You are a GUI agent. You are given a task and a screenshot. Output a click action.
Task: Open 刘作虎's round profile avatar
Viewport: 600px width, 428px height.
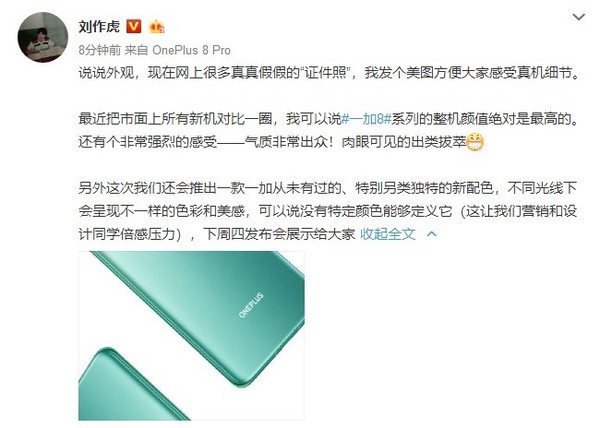coord(43,37)
